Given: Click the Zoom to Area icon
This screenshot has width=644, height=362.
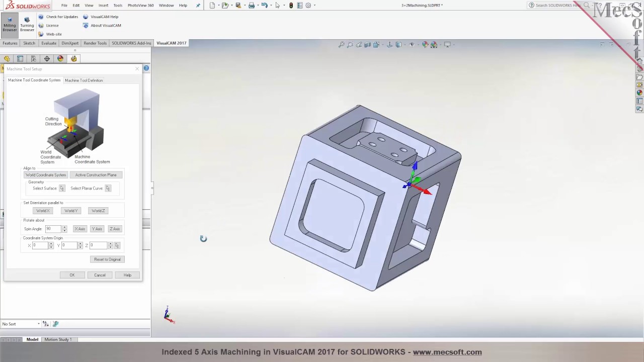Looking at the screenshot, I should pos(350,45).
